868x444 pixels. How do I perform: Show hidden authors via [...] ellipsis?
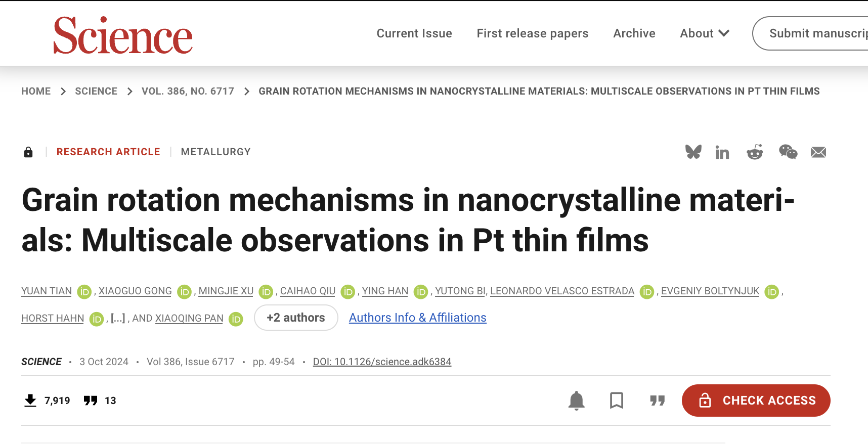point(118,318)
